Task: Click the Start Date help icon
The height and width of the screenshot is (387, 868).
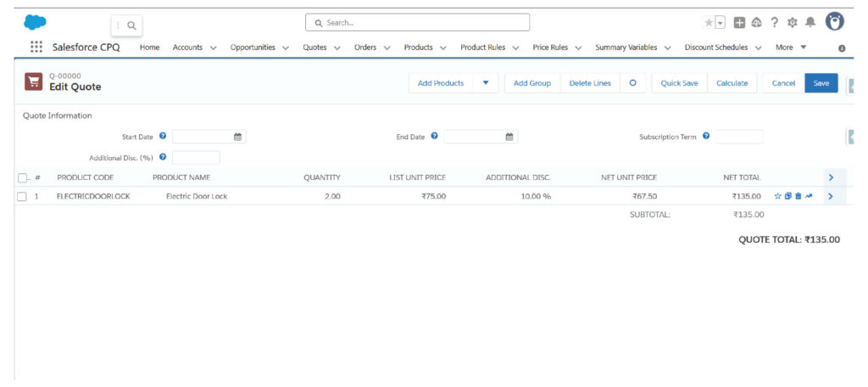Action: click(x=163, y=137)
